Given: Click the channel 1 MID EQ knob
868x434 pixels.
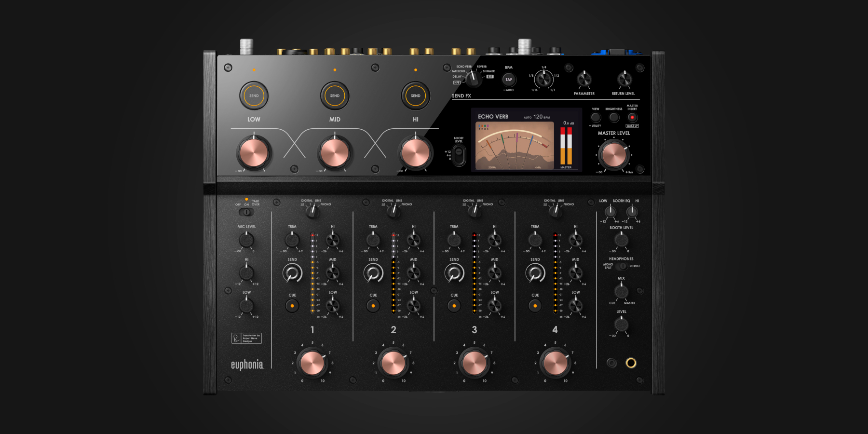Looking at the screenshot, I should 333,272.
